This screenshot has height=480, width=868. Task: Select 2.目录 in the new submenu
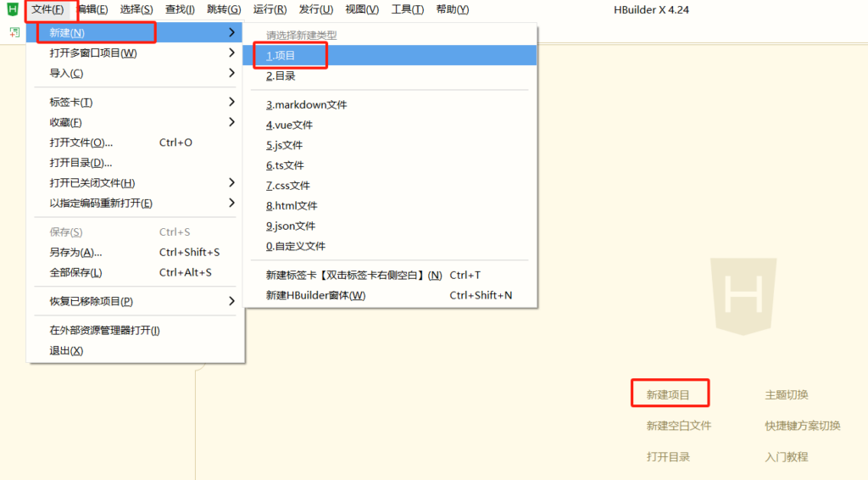pyautogui.click(x=390, y=75)
